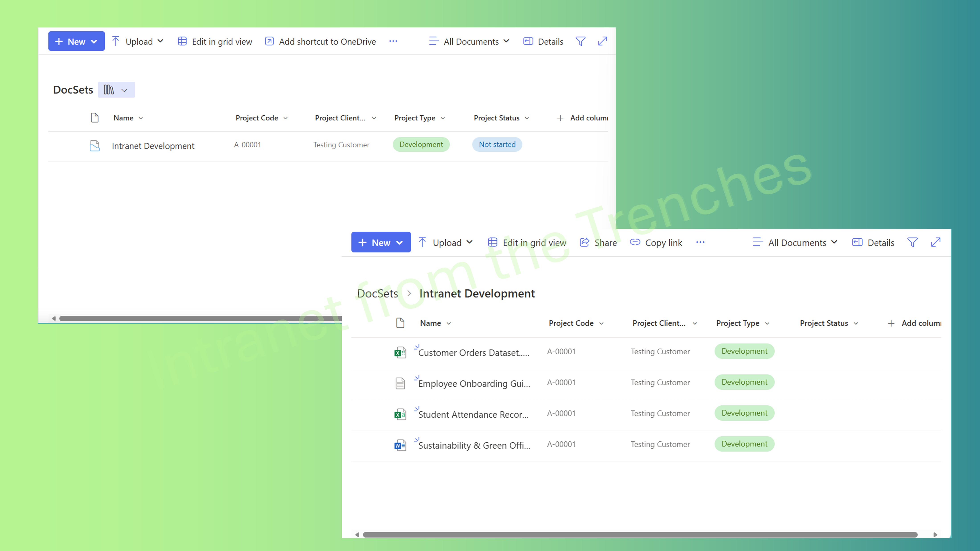Click the Word icon for Sustainability & Green Office
980x551 pixels.
click(x=400, y=445)
